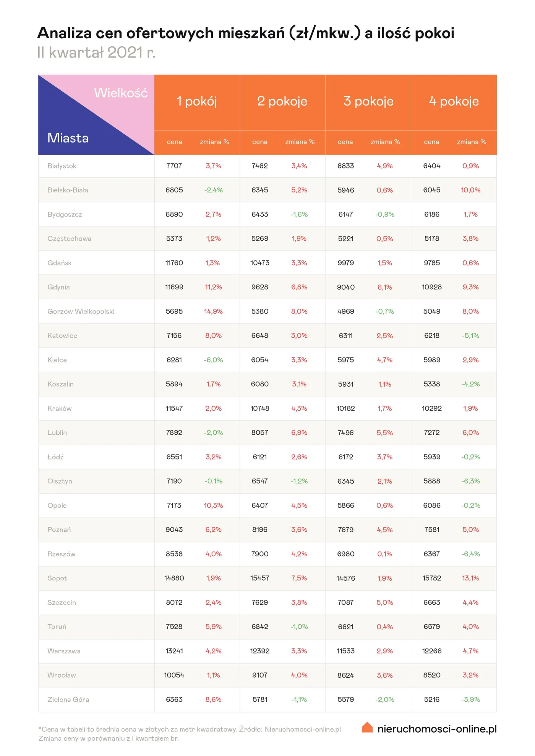Viewport: 535px width, 756px height.
Task: Click the chart title heading
Action: click(246, 33)
